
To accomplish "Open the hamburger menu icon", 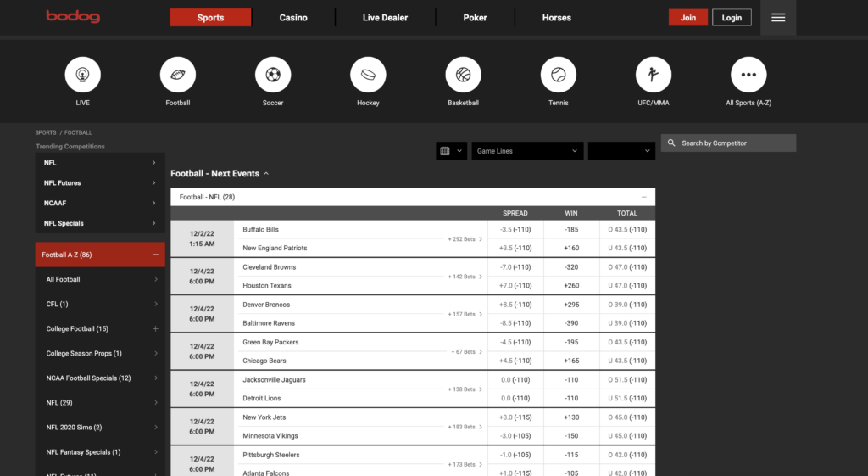I will click(778, 18).
